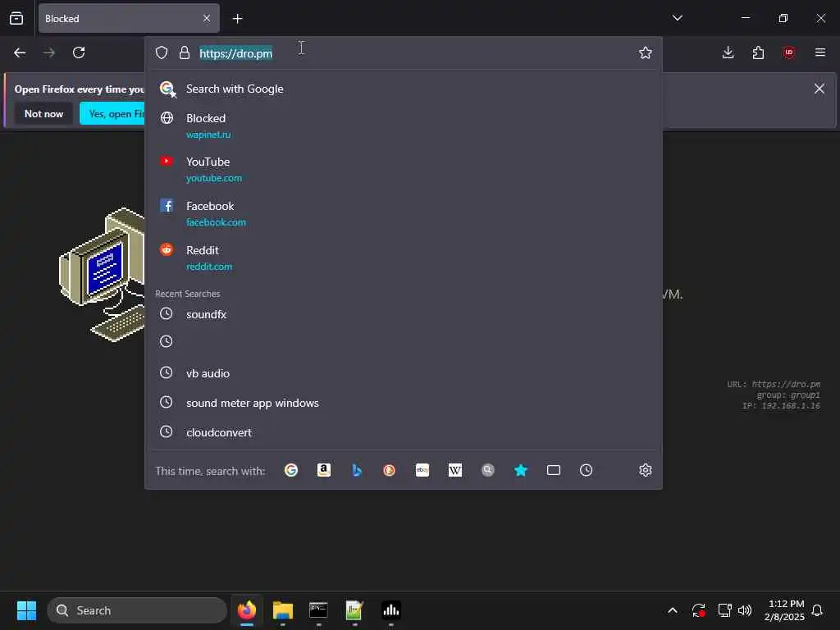Search this time with DuckDuckGo icon
The width and height of the screenshot is (840, 630).
[390, 470]
